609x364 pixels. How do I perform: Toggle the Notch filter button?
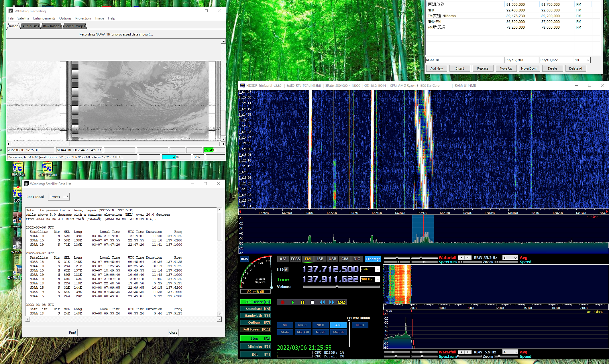pyautogui.click(x=321, y=332)
